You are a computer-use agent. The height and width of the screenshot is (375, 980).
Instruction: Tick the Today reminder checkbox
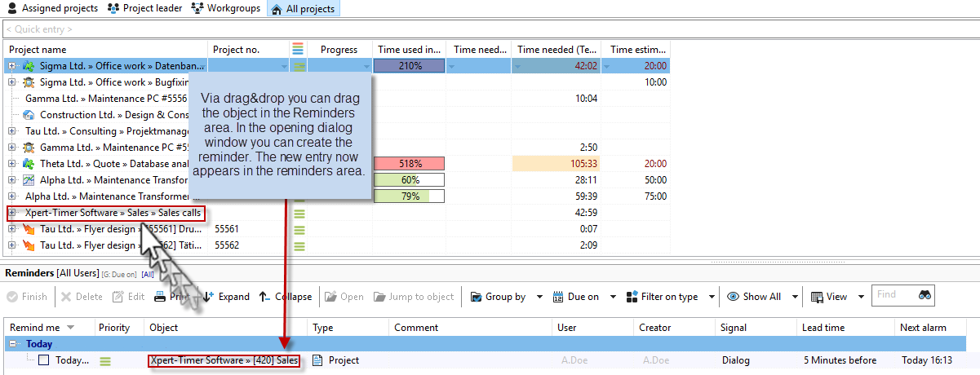pos(44,360)
